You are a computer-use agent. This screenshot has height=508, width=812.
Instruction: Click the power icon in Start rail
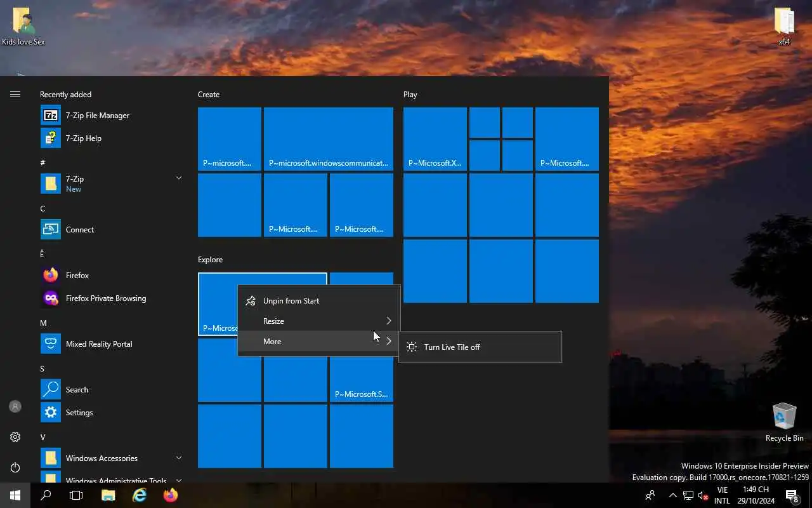(x=15, y=467)
